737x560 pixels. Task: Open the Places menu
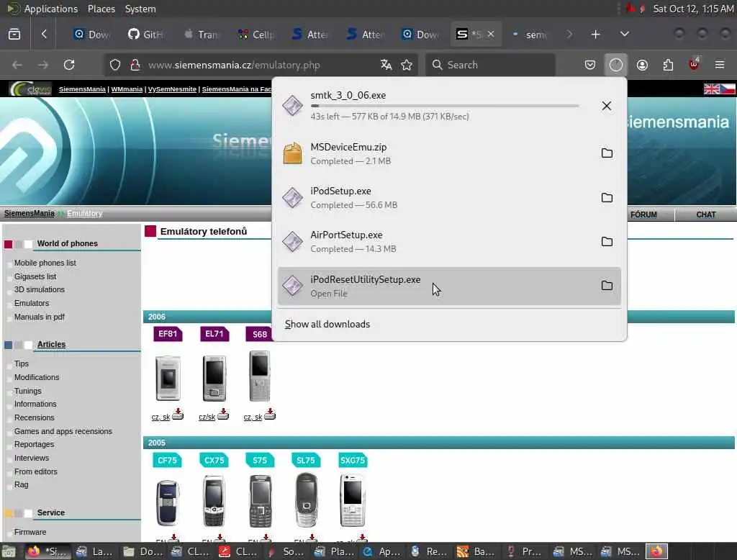click(101, 9)
